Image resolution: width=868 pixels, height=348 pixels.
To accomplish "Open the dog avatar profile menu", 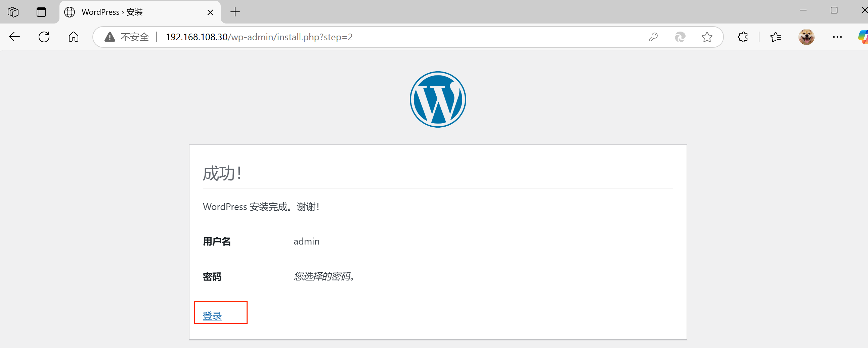I will (806, 37).
